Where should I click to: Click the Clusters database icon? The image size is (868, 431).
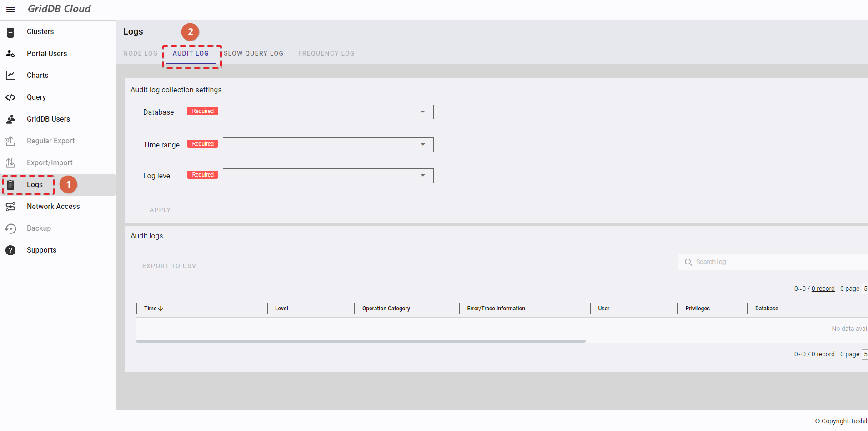pyautogui.click(x=10, y=32)
